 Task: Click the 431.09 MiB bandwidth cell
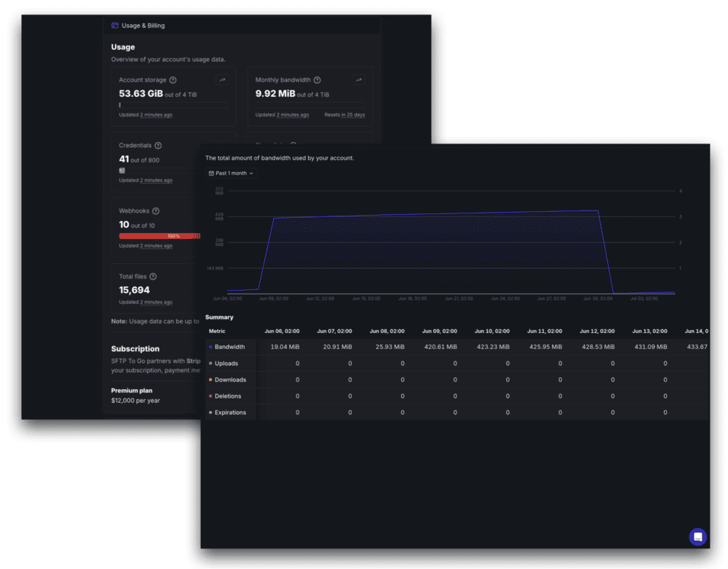(x=650, y=347)
